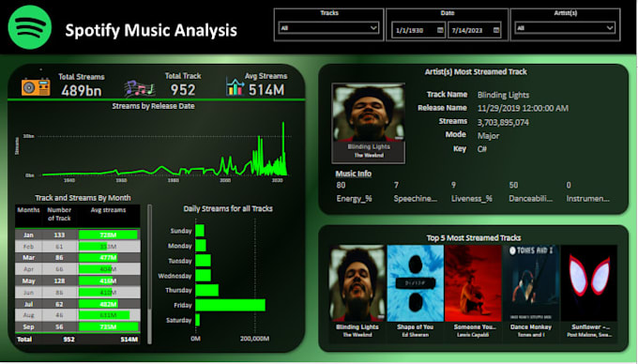Click the Saturday bar in daily streams chart

197,320
